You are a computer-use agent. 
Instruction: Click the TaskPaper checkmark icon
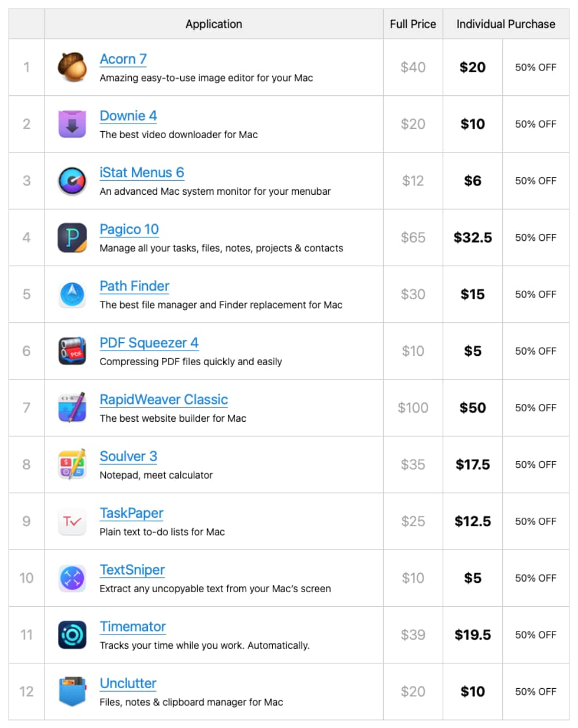pyautogui.click(x=72, y=521)
